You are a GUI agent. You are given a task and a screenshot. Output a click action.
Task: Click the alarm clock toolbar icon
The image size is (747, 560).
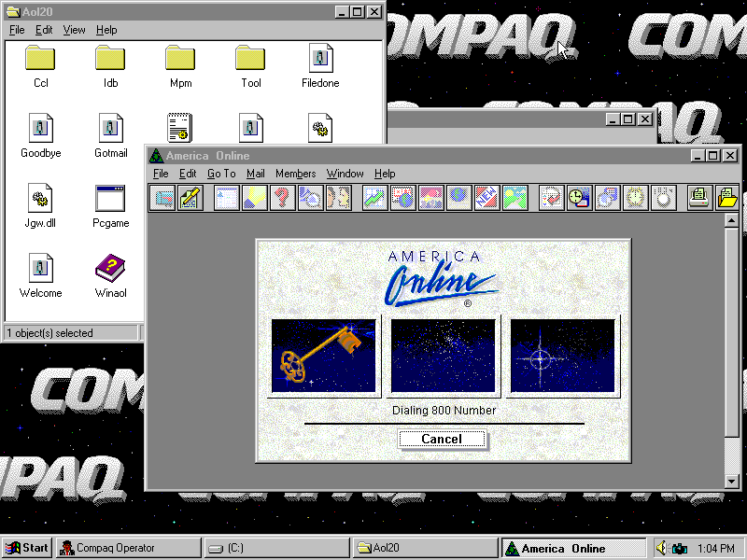click(635, 198)
